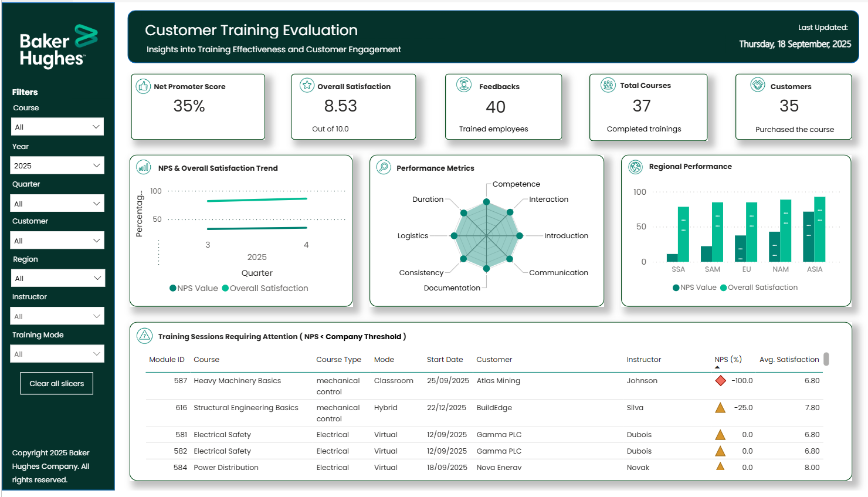Sort by Avg. Satisfaction column header
This screenshot has height=497, width=868.
tap(789, 360)
